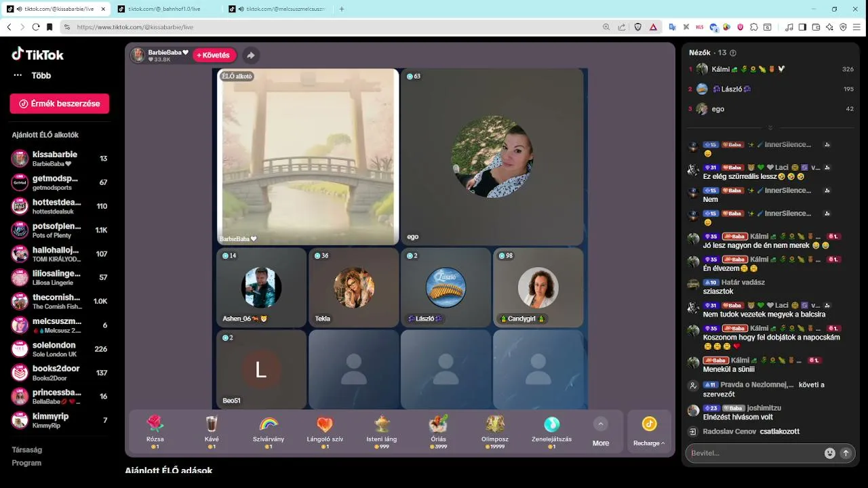
Task: Expand the top viewers list chevron
Action: (x=770, y=127)
